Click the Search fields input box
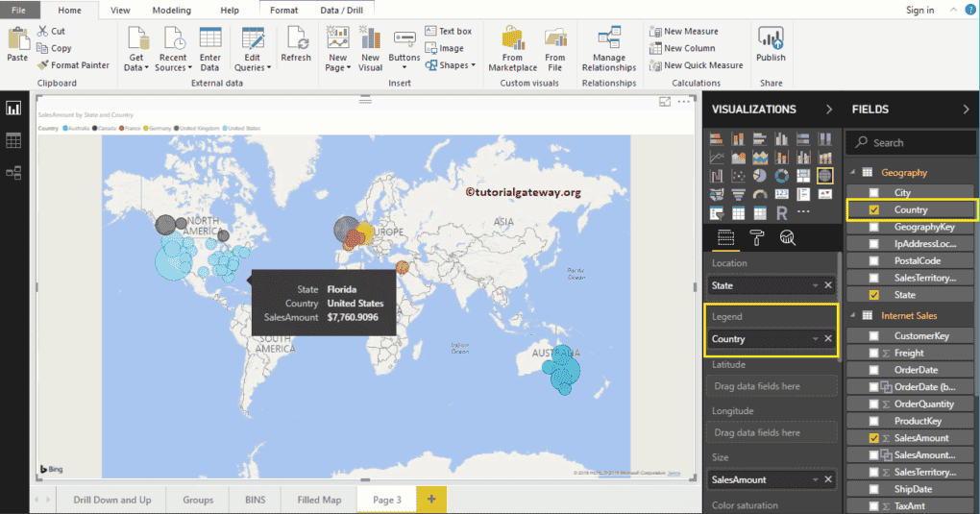This screenshot has height=514, width=980. (918, 142)
